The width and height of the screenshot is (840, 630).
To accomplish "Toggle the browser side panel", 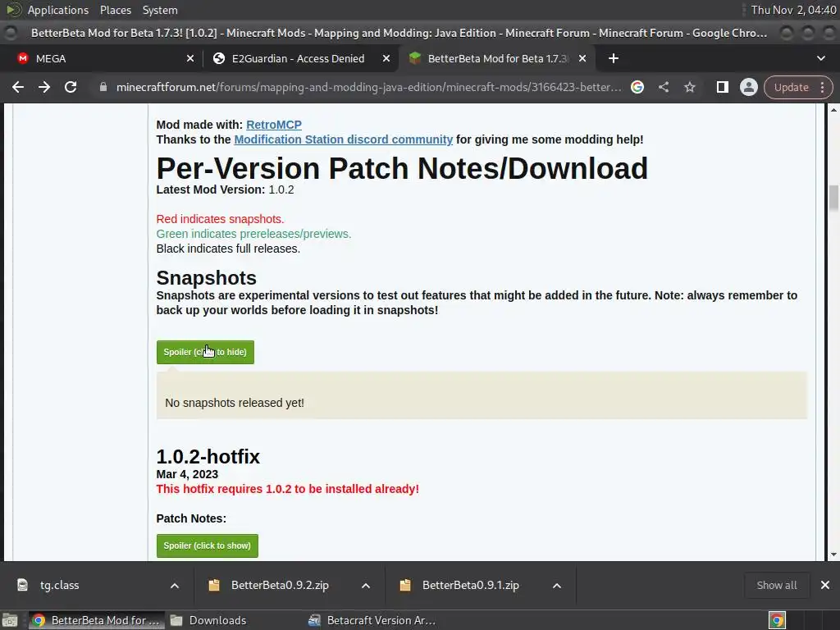I will tap(722, 87).
